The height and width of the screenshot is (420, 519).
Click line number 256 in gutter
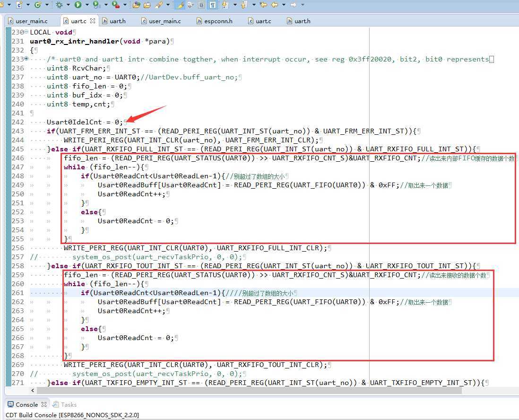coord(18,248)
